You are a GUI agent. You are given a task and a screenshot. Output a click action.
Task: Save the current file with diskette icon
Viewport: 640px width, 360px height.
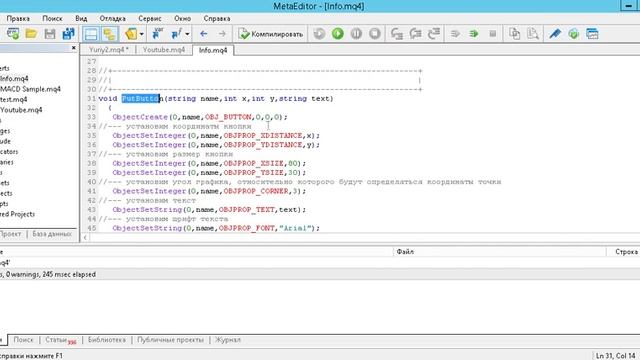(50, 33)
